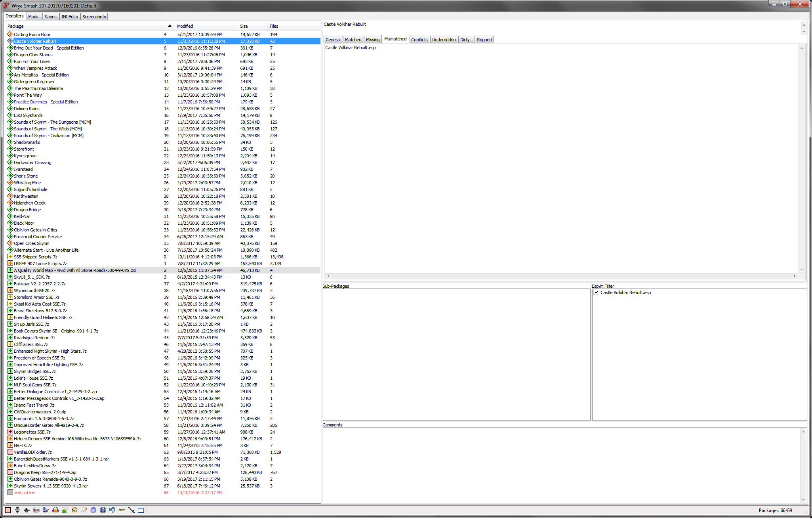812x518 pixels.
Task: Click the diamond icon beside Cutting Room Floor
Action: [10, 34]
